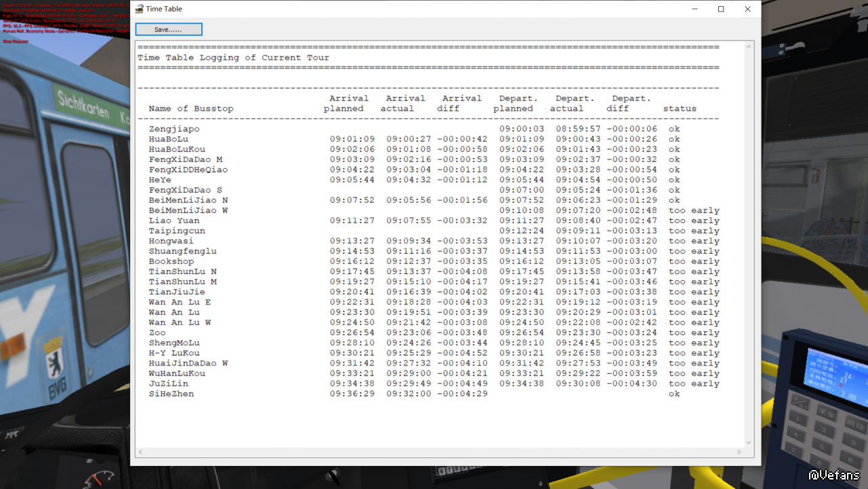Click the arrival diff value '-00:04:29'
This screenshot has width=868, height=489.
462,393
